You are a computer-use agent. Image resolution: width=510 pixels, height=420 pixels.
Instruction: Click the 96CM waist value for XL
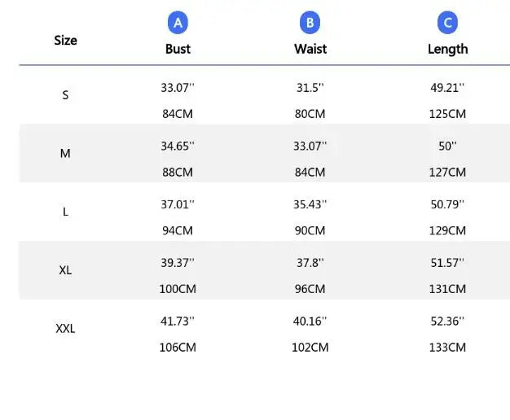click(310, 288)
